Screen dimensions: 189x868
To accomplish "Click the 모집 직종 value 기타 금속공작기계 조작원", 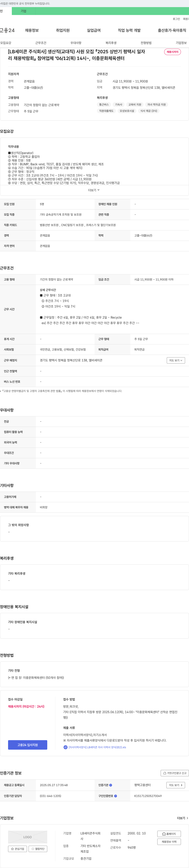I will coord(60,214).
